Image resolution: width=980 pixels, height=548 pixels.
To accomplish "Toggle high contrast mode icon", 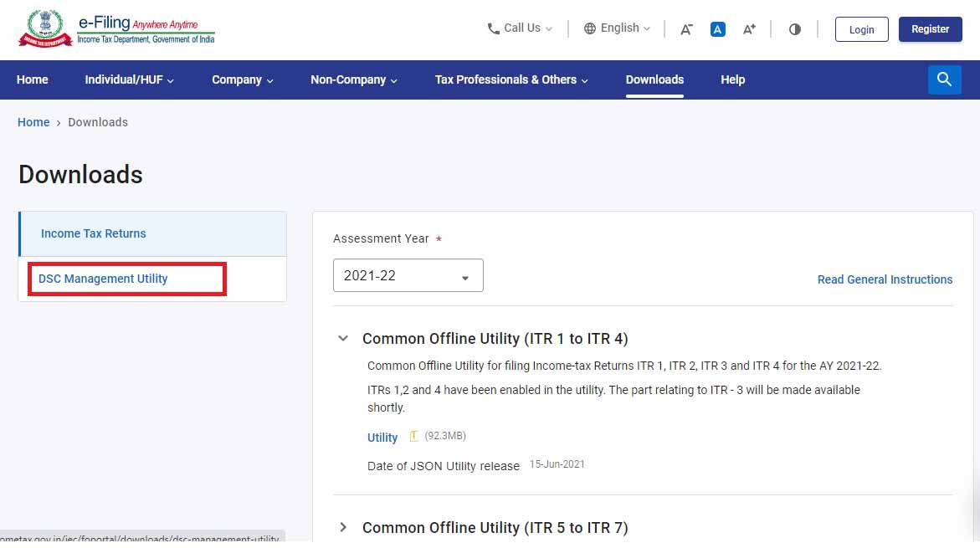I will [794, 29].
